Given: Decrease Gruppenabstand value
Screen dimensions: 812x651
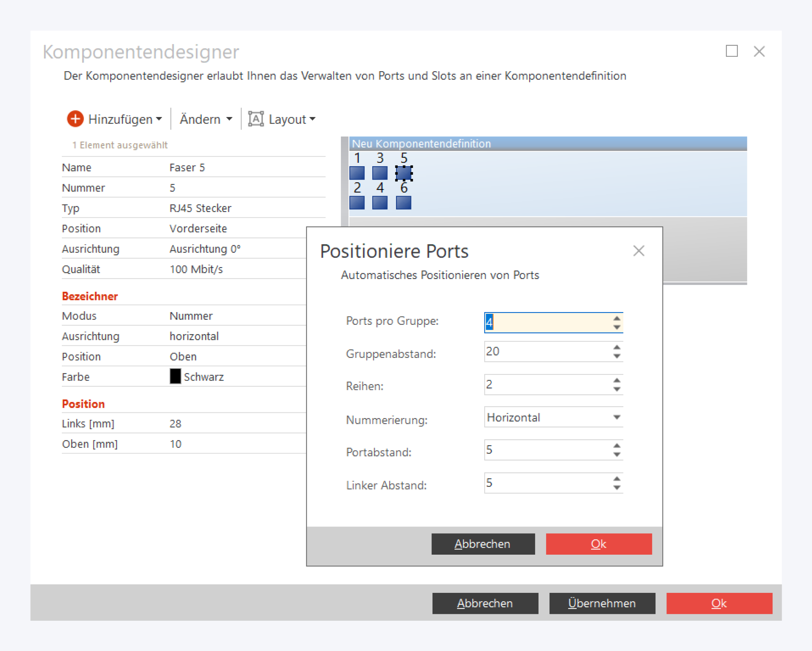Looking at the screenshot, I should pos(617,356).
